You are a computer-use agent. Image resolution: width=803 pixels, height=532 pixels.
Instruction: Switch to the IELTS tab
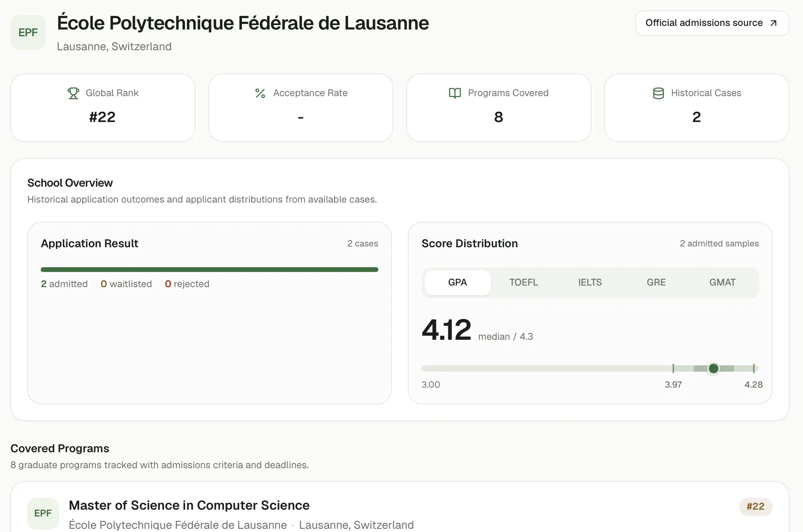[x=590, y=283]
